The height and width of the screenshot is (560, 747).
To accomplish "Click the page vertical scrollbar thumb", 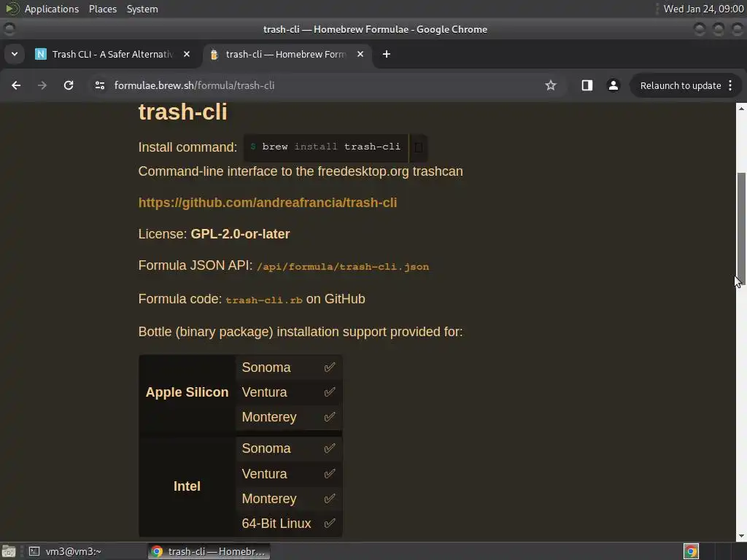I will tap(741, 228).
